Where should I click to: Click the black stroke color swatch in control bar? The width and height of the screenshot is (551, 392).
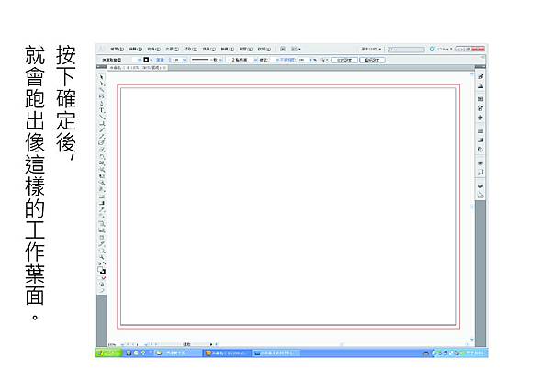(x=146, y=60)
